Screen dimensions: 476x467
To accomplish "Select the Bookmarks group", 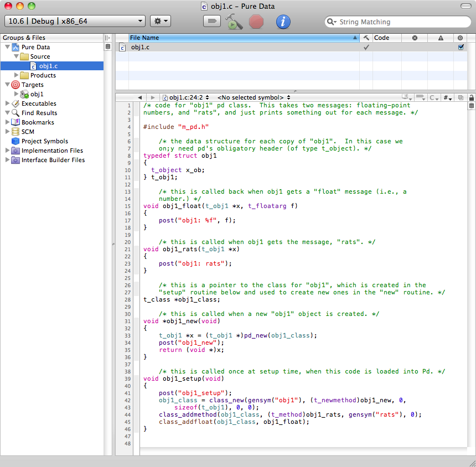I will point(37,122).
